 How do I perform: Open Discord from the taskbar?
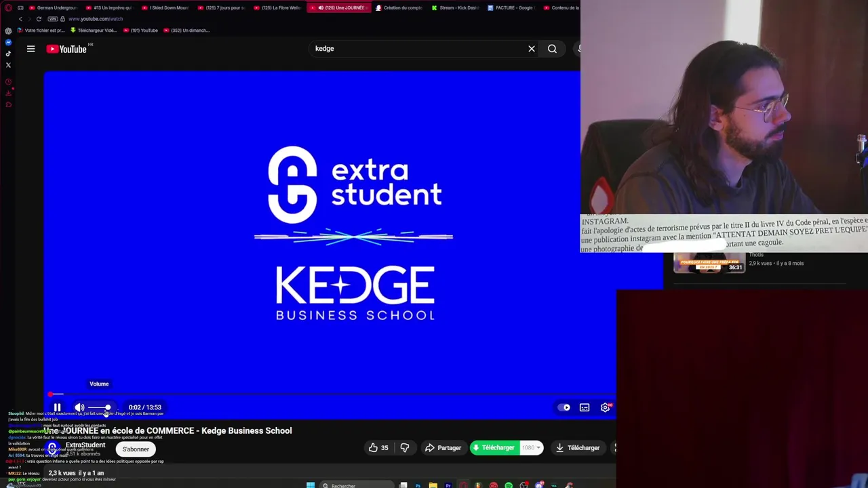coord(539,485)
